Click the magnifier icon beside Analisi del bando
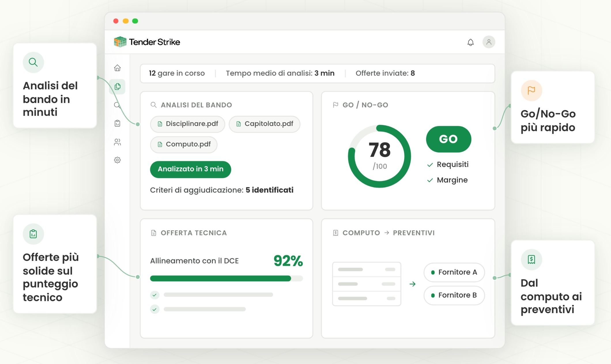Image resolution: width=611 pixels, height=364 pixels. pos(154,105)
